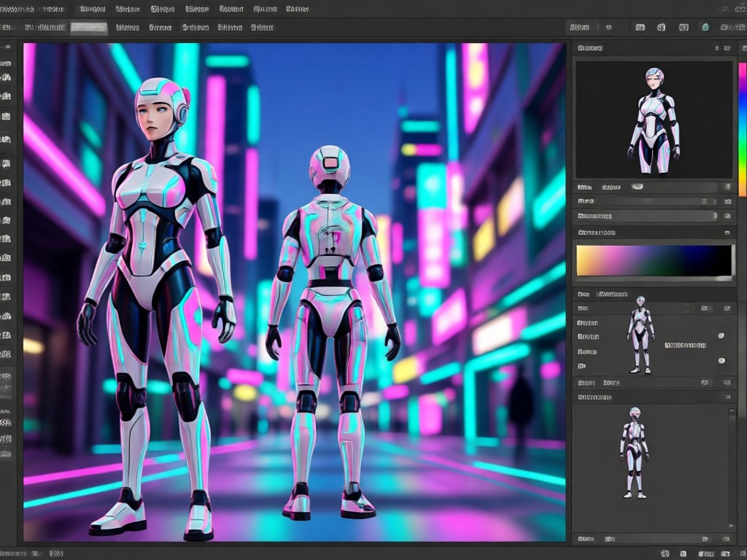This screenshot has height=560, width=747.
Task: Select the rear-facing robot figure on the canvas
Action: 333,332
